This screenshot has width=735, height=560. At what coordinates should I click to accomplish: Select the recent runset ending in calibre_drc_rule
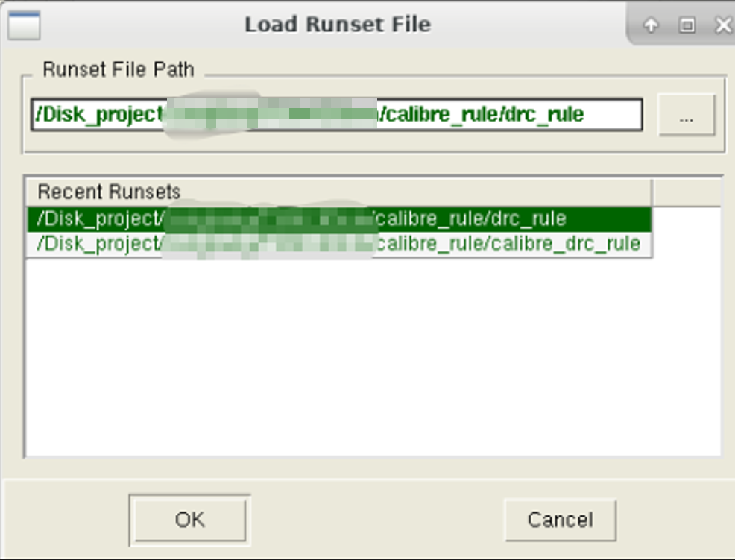pyautogui.click(x=339, y=244)
